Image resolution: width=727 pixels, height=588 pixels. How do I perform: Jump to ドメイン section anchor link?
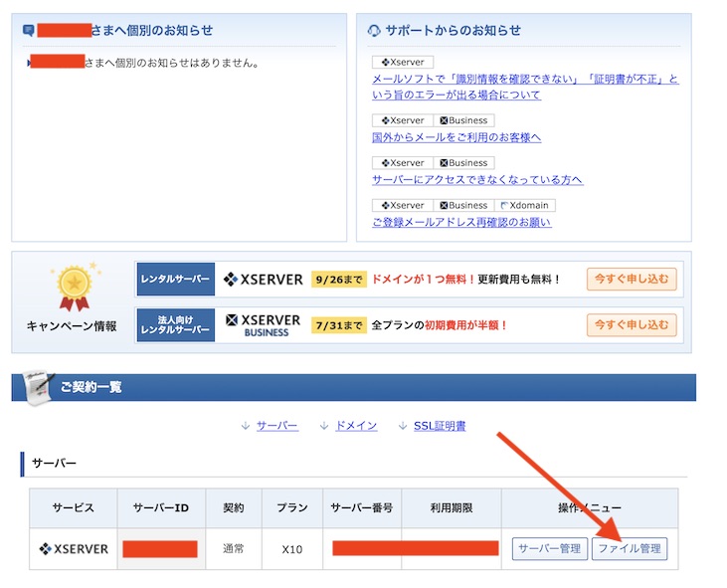click(x=356, y=426)
